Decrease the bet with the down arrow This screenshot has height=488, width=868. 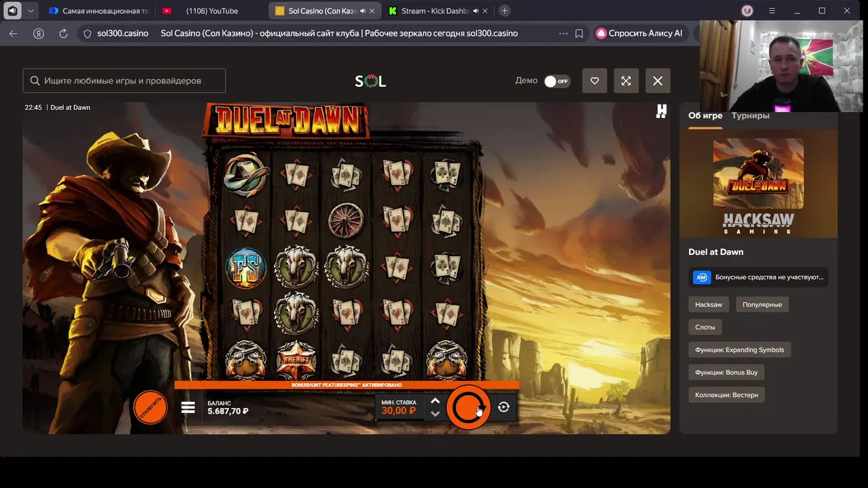click(x=435, y=413)
